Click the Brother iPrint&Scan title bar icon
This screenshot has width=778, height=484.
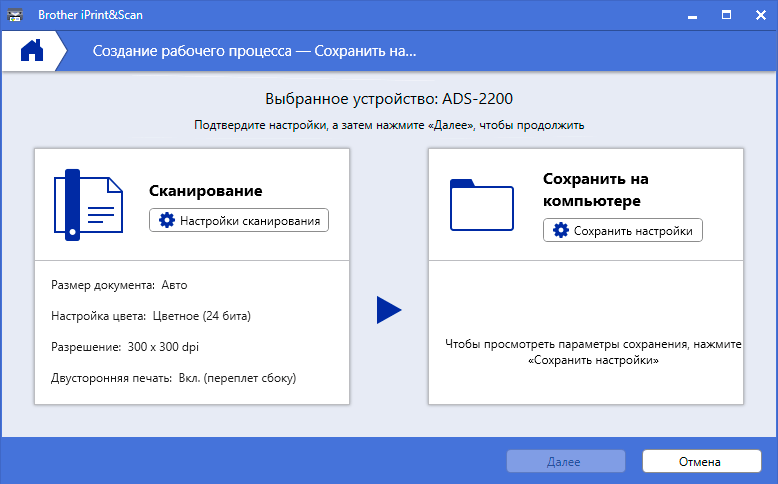click(x=16, y=15)
